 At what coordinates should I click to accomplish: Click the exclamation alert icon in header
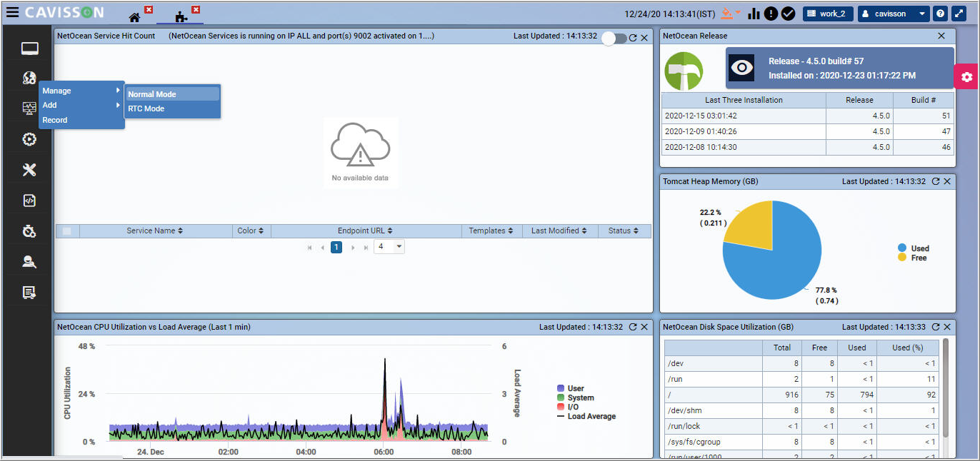click(x=771, y=14)
